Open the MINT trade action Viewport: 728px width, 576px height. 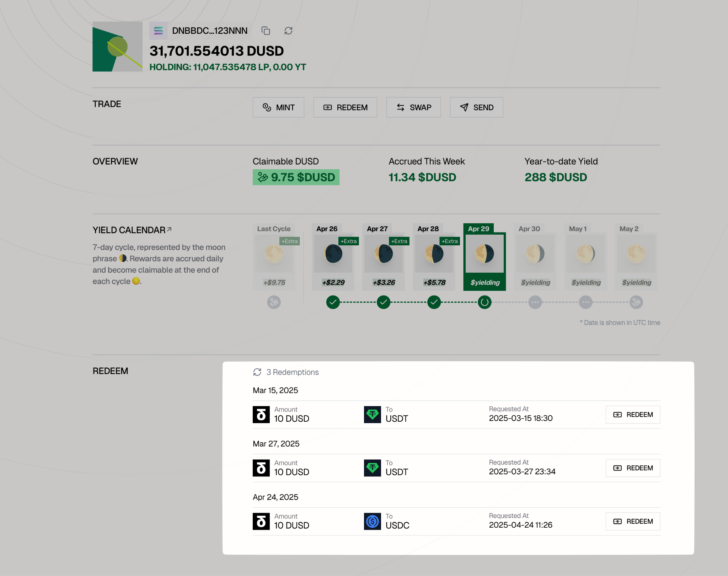(278, 107)
